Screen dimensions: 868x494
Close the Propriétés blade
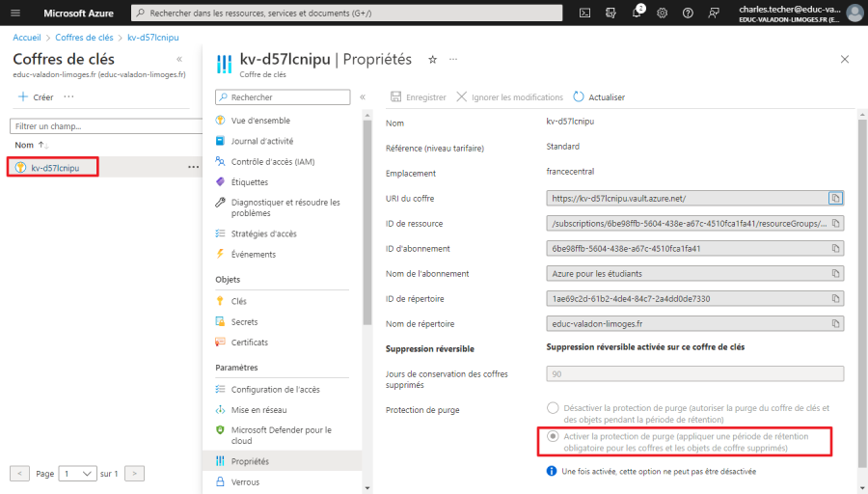click(845, 59)
